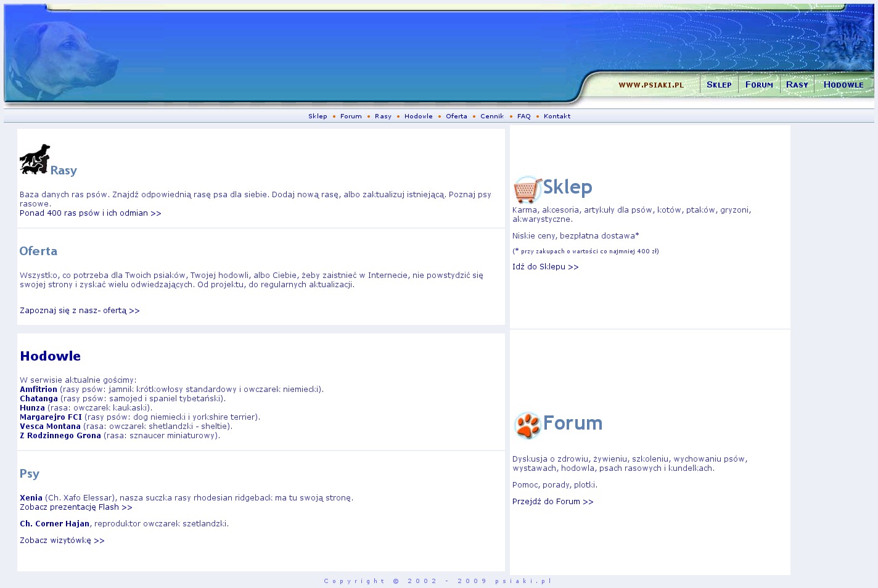Click the shopping cart icon beside Sklep
878x588 pixels.
pos(527,190)
